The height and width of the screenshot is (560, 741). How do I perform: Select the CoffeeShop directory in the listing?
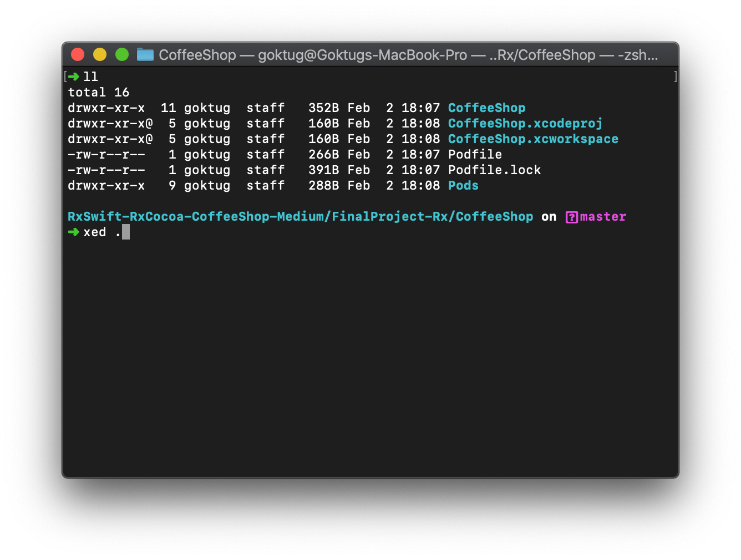point(486,108)
